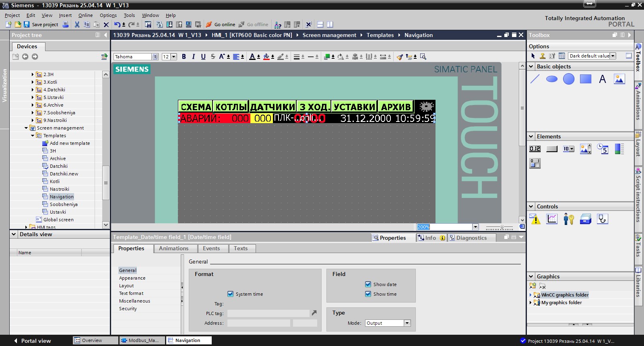
Task: Collapse the Details view pane
Action: tap(14, 234)
